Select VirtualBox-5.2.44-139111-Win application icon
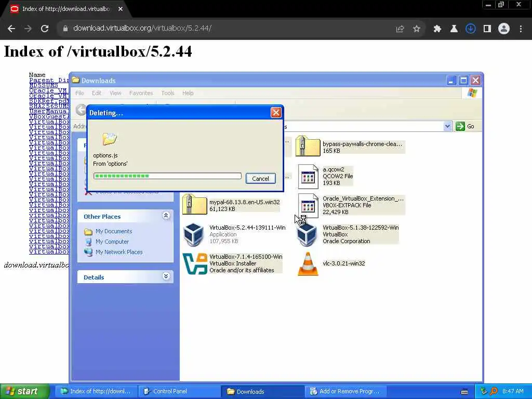 coord(193,234)
